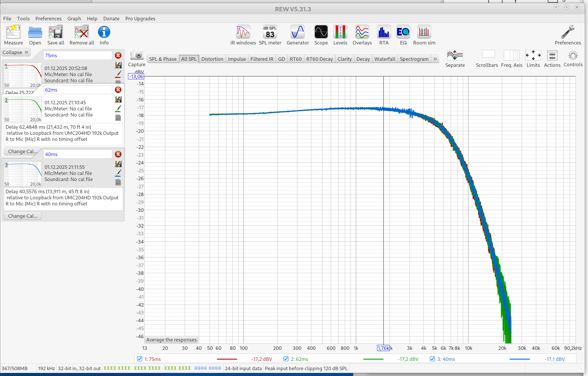Click Average the responses button
Viewport: 588px width, 376px height.
pyautogui.click(x=171, y=340)
